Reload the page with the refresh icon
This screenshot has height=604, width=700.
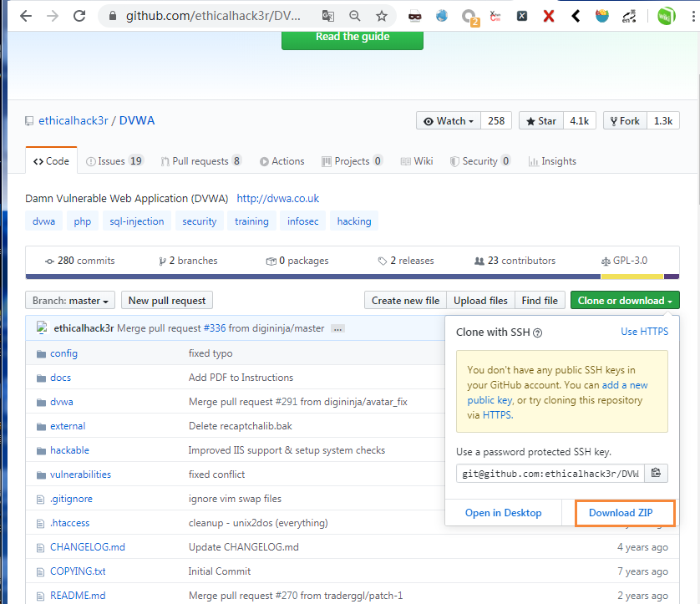coord(79,16)
